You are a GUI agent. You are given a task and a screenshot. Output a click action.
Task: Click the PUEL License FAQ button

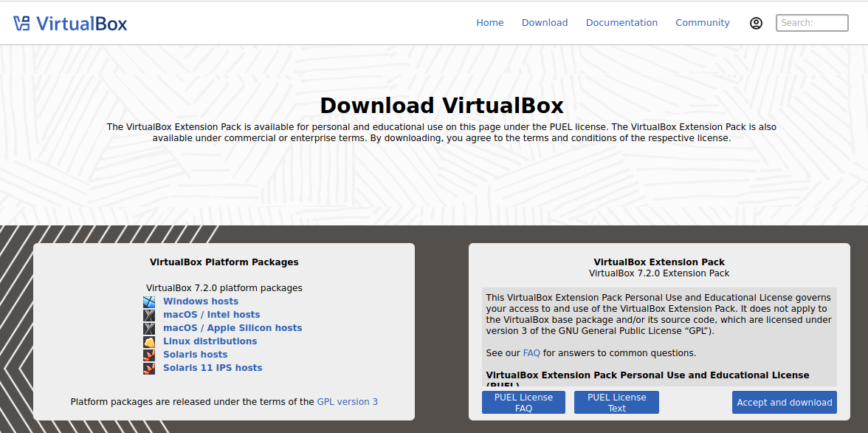pyautogui.click(x=524, y=403)
